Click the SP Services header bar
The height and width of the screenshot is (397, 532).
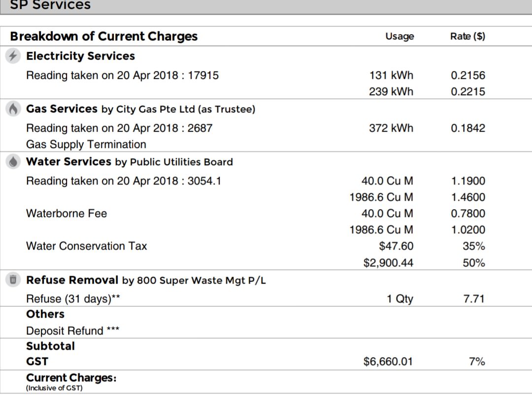tap(266, 6)
